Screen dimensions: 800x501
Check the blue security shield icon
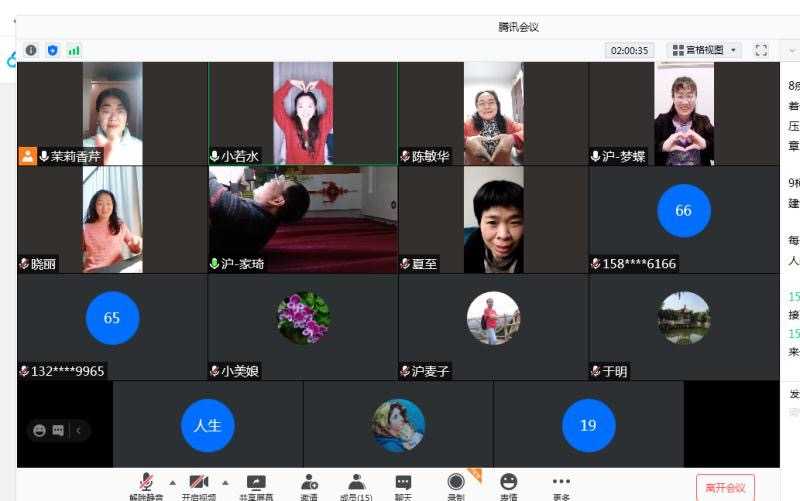[x=53, y=50]
